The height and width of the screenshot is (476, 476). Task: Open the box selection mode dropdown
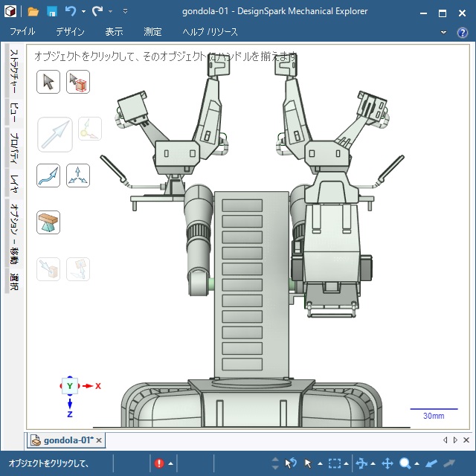[x=346, y=463]
